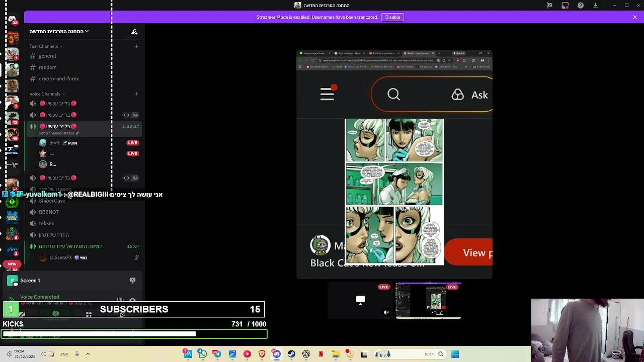Viewport: 644px width, 362px height.
Task: Show hidden system tray icons
Action: tap(88, 354)
